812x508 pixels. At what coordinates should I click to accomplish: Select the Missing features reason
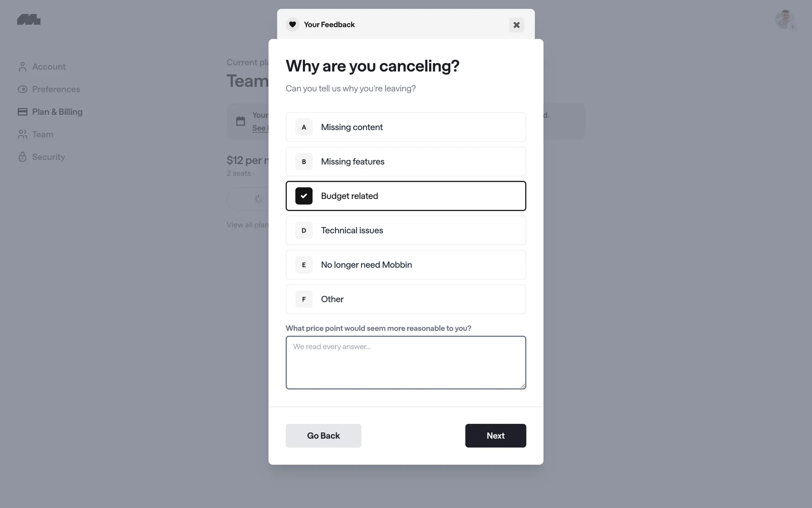coord(406,162)
